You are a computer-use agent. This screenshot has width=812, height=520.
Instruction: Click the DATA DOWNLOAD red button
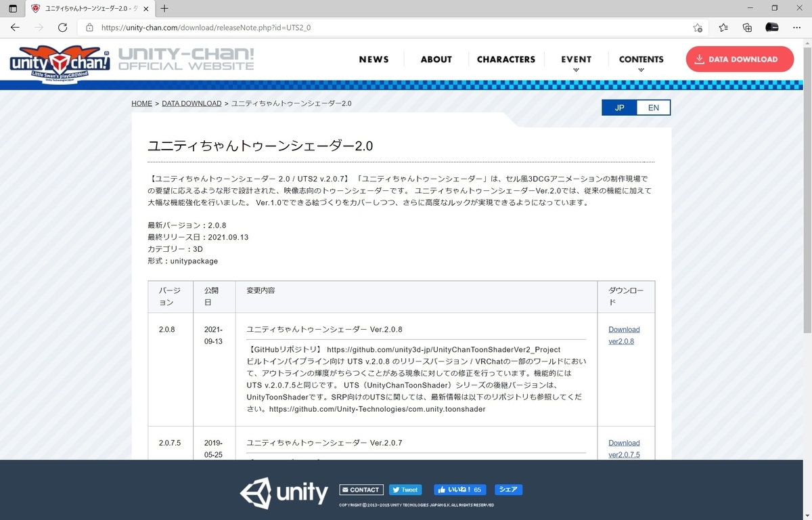point(740,59)
